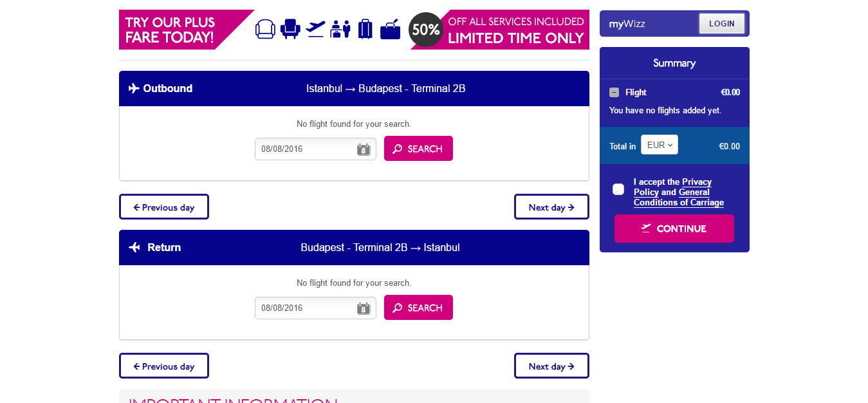This screenshot has width=868, height=403.
Task: Click the cabin bag icon in the banner
Action: (389, 28)
